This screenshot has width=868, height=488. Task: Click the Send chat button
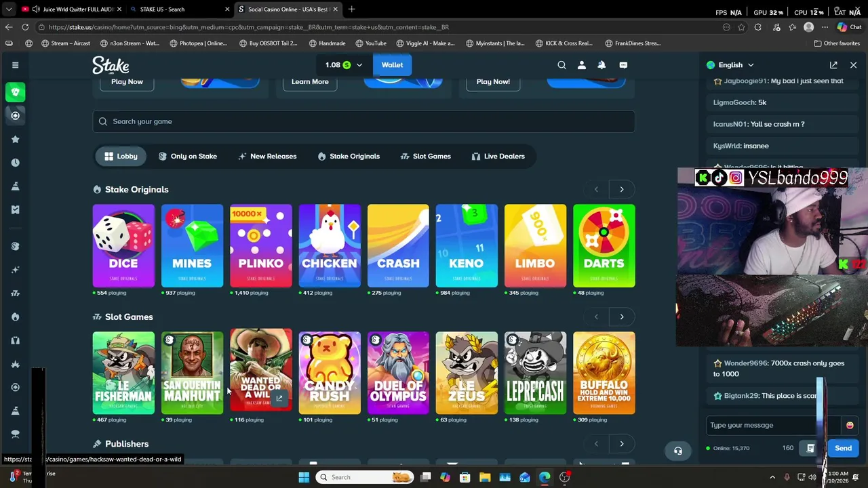click(x=843, y=448)
